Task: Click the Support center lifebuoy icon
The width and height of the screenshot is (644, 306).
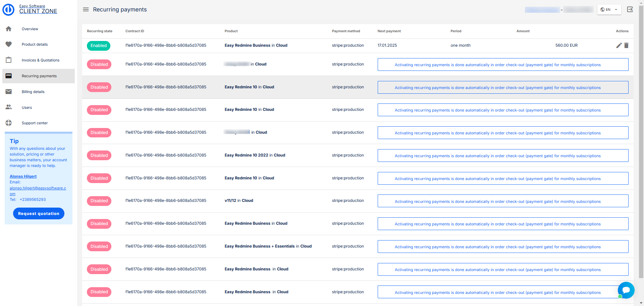Action: pos(9,123)
